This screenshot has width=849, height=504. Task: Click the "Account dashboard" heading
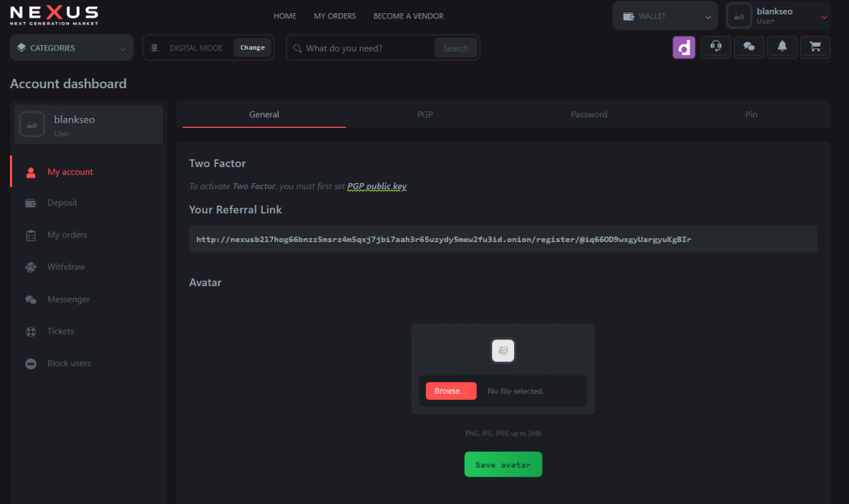(68, 84)
